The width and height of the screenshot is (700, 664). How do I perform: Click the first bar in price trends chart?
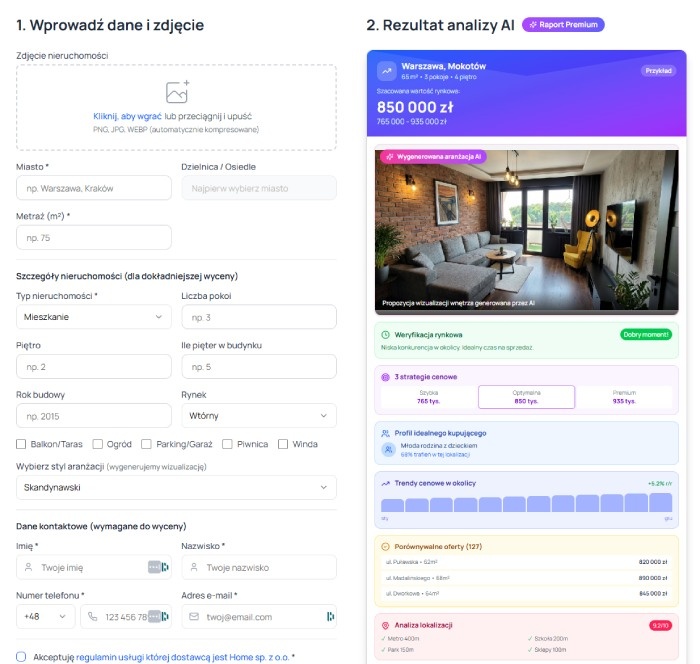[392, 505]
